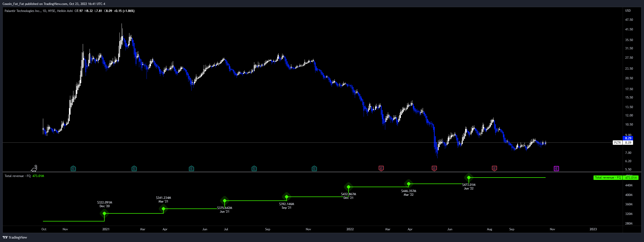This screenshot has height=242, width=644.
Task: Click the 280M revenue axis value
Action: 629,224
